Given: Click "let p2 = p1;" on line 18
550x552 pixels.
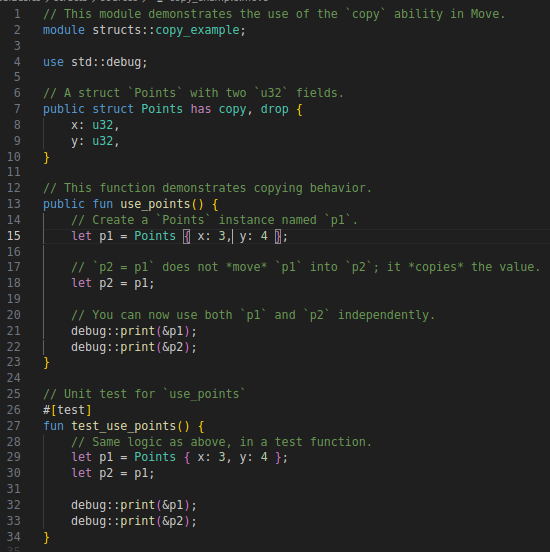Looking at the screenshot, I should (113, 283).
